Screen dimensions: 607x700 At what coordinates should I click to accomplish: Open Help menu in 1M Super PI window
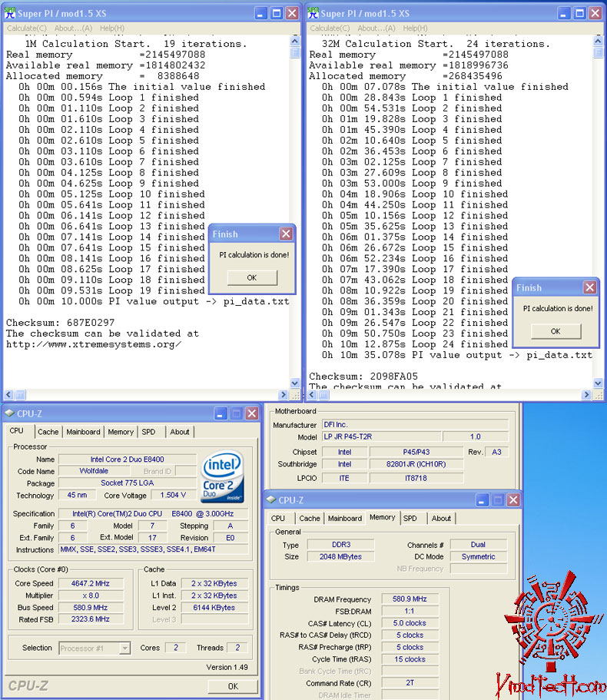tap(112, 28)
